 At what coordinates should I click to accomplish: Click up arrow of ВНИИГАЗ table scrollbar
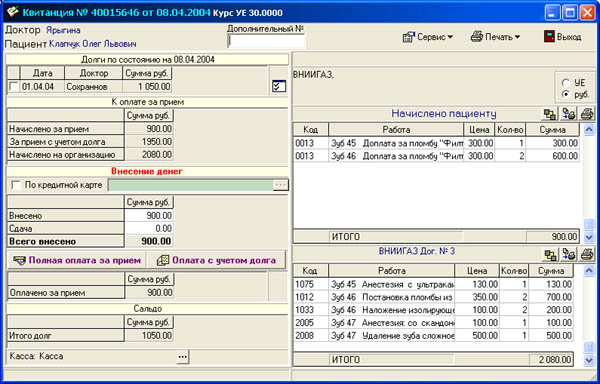point(589,271)
